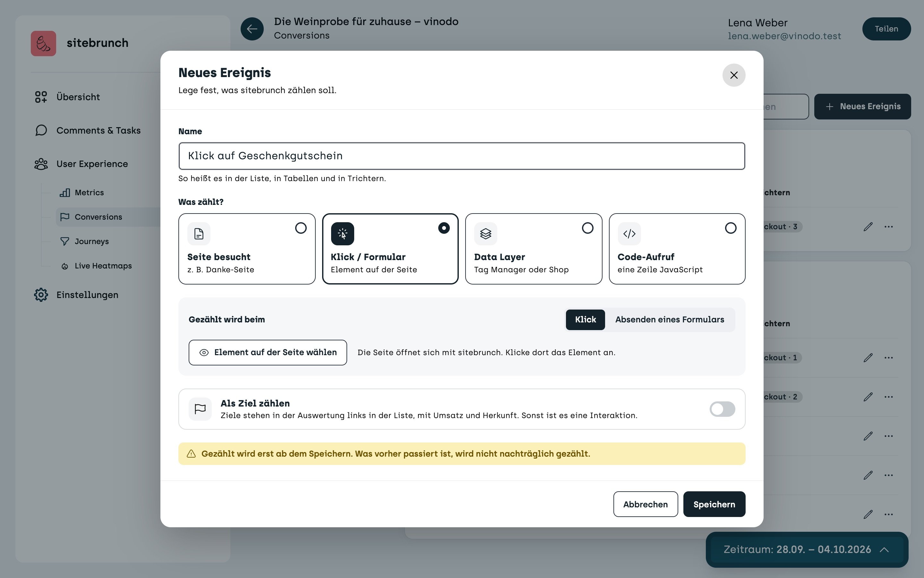Click Element auf der Seite wählen
924x578 pixels.
click(x=268, y=353)
